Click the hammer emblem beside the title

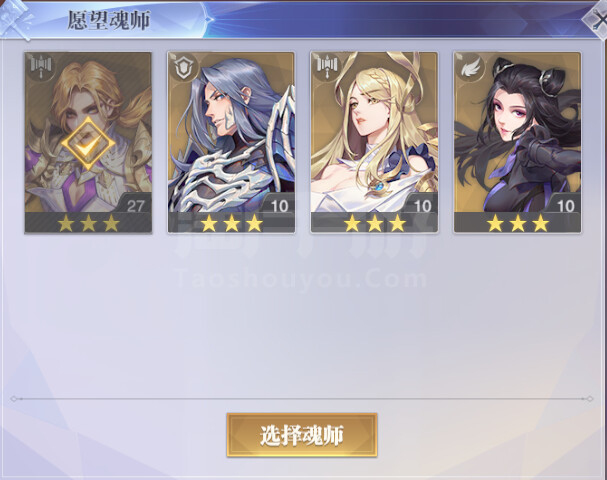coord(17,19)
